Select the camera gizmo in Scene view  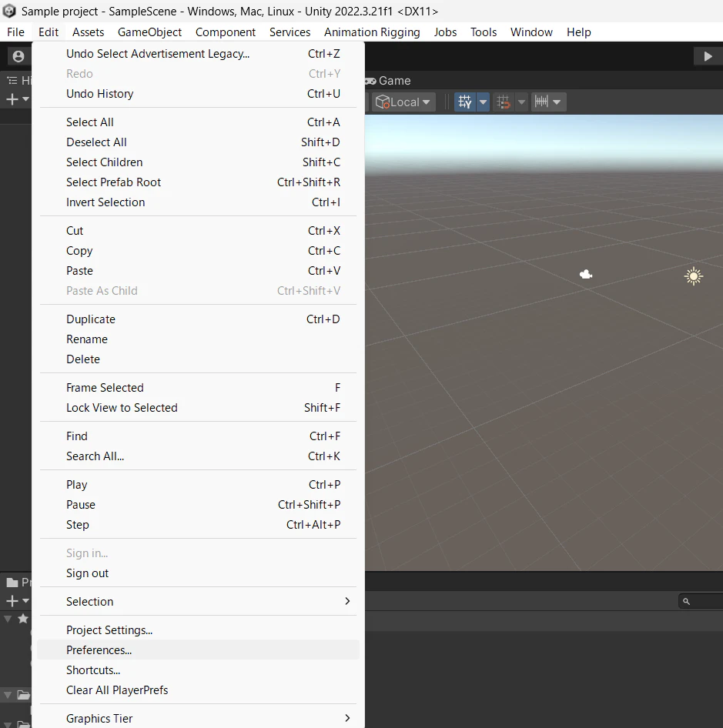(x=586, y=275)
